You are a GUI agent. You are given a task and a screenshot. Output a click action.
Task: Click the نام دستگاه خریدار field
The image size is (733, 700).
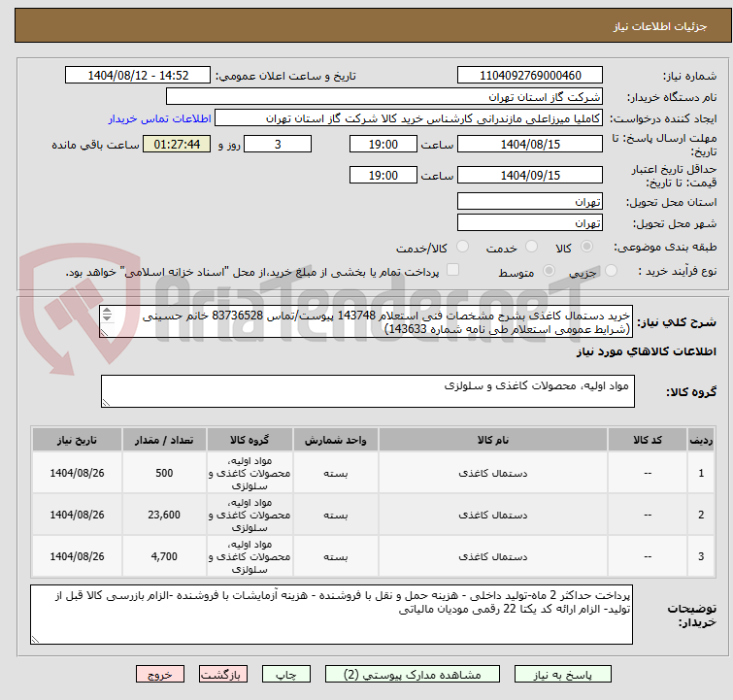pos(384,97)
